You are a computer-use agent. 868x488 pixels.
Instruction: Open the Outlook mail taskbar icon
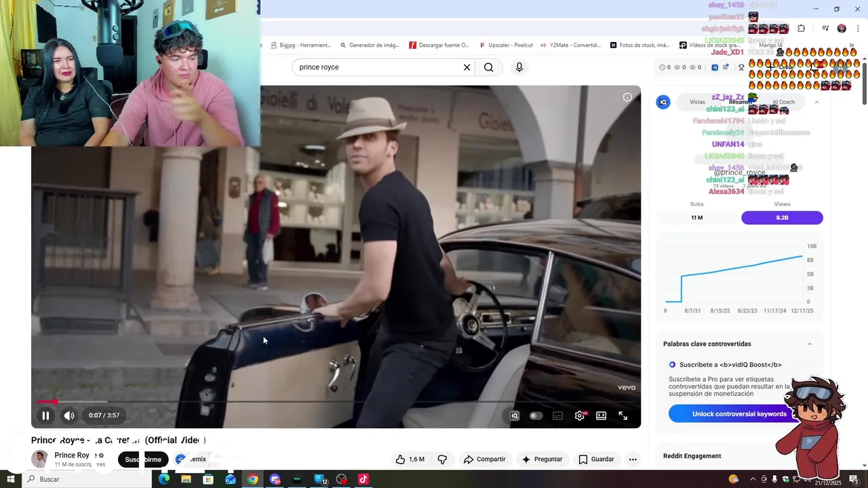[x=231, y=479]
